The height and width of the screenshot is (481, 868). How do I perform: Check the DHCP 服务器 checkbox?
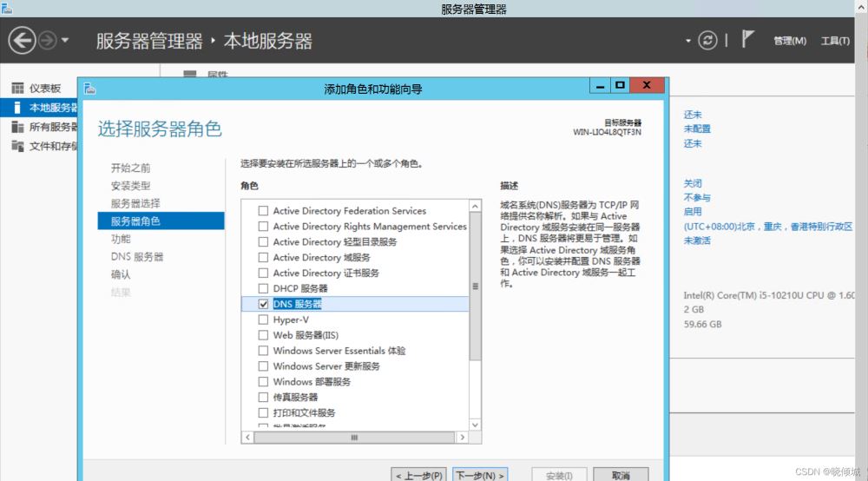(263, 288)
